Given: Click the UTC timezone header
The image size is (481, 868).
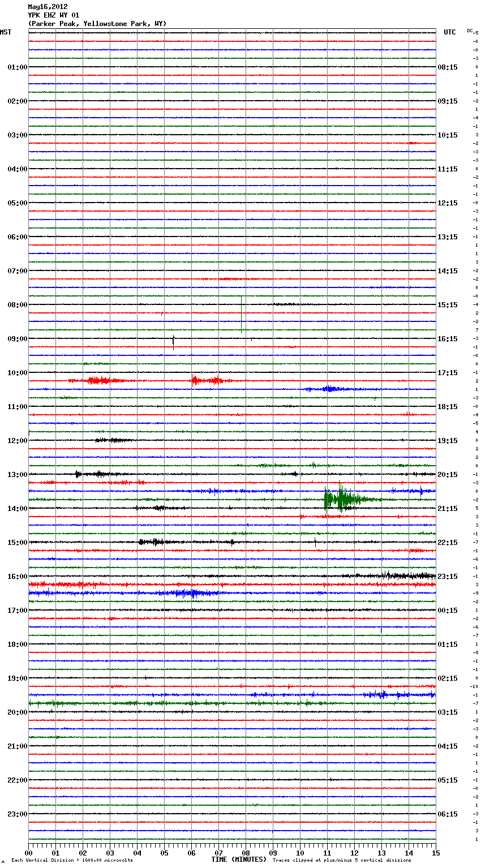Looking at the screenshot, I should coord(450,32).
